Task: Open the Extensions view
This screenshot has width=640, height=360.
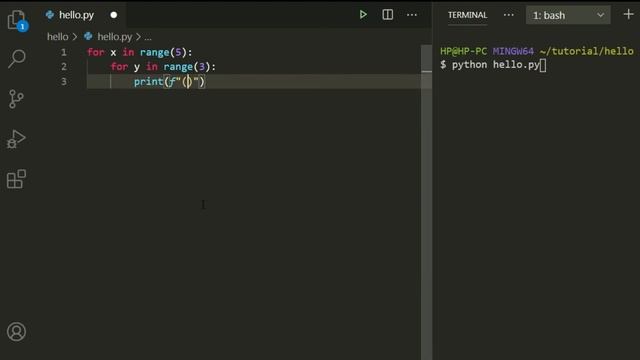Action: 17,179
